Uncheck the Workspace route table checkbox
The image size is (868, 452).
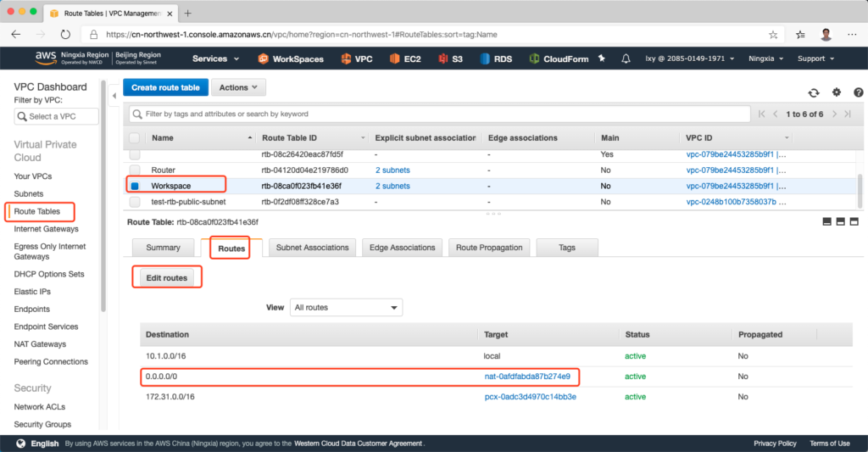click(x=135, y=186)
